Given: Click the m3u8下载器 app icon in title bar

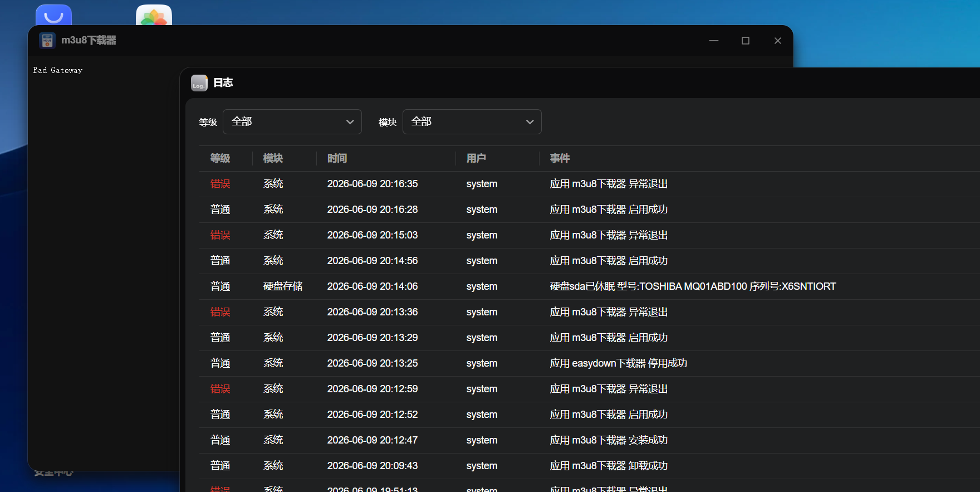Looking at the screenshot, I should point(47,40).
